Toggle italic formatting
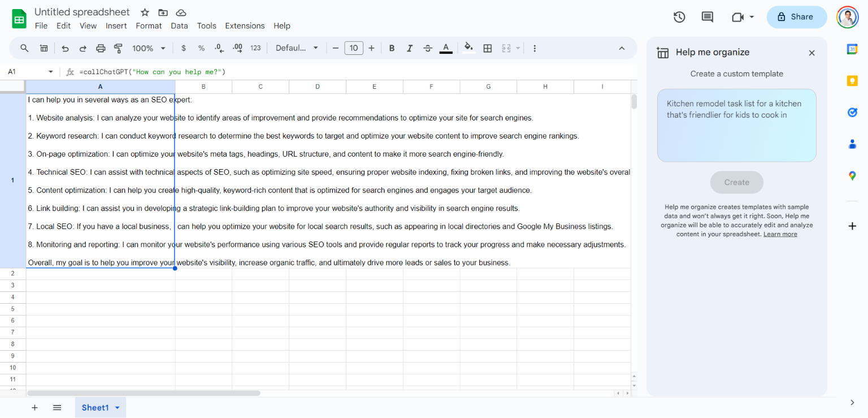 [410, 48]
